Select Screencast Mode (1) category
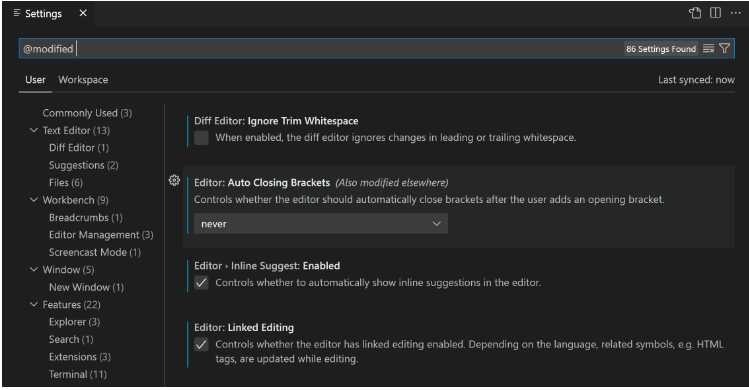The height and width of the screenshot is (390, 749). [x=95, y=252]
